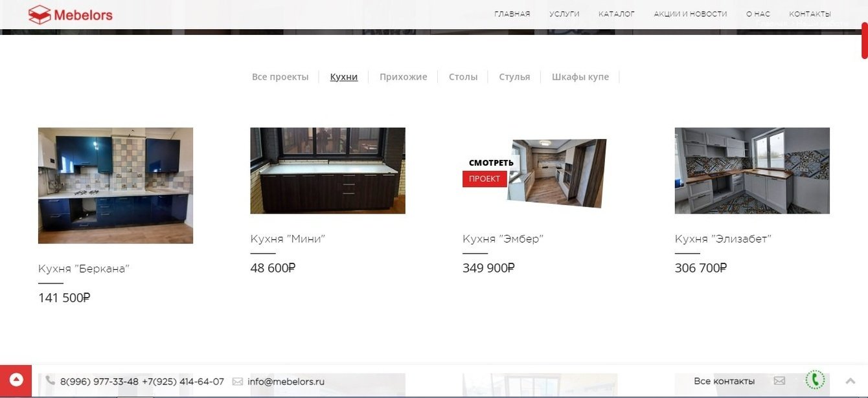This screenshot has width=868, height=398.
Task: Click the green callback phone icon
Action: [815, 381]
